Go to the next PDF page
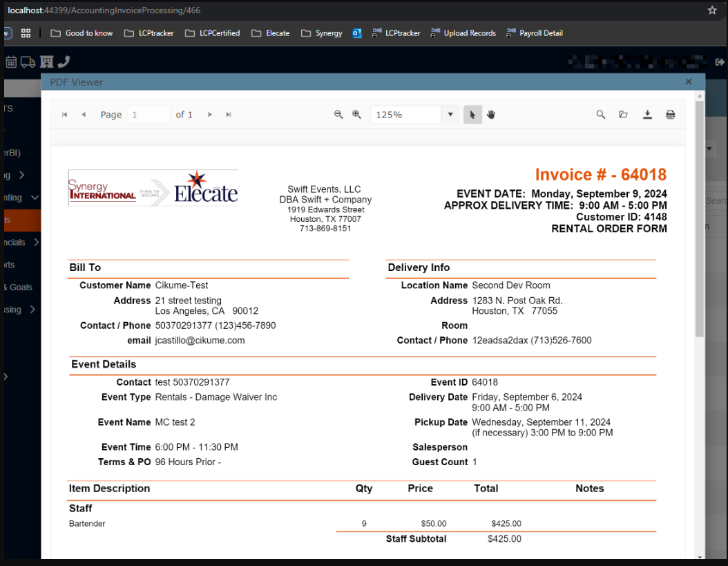The image size is (728, 566). pyautogui.click(x=210, y=115)
